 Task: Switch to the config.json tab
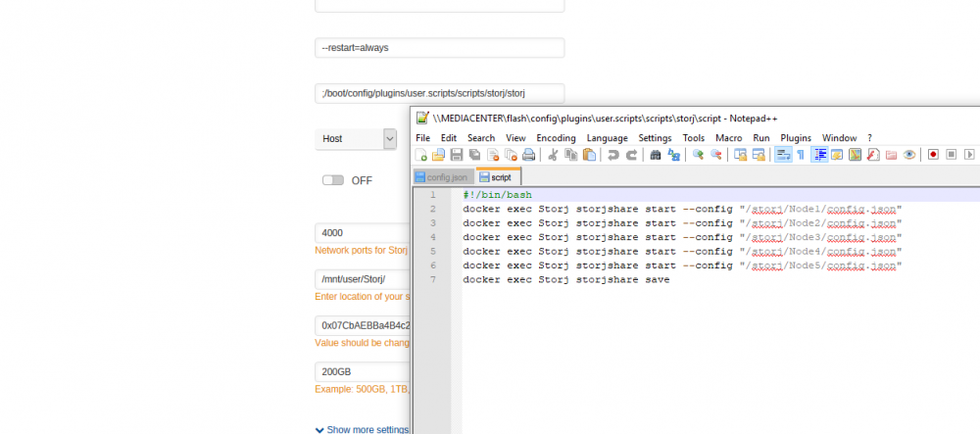pos(442,177)
